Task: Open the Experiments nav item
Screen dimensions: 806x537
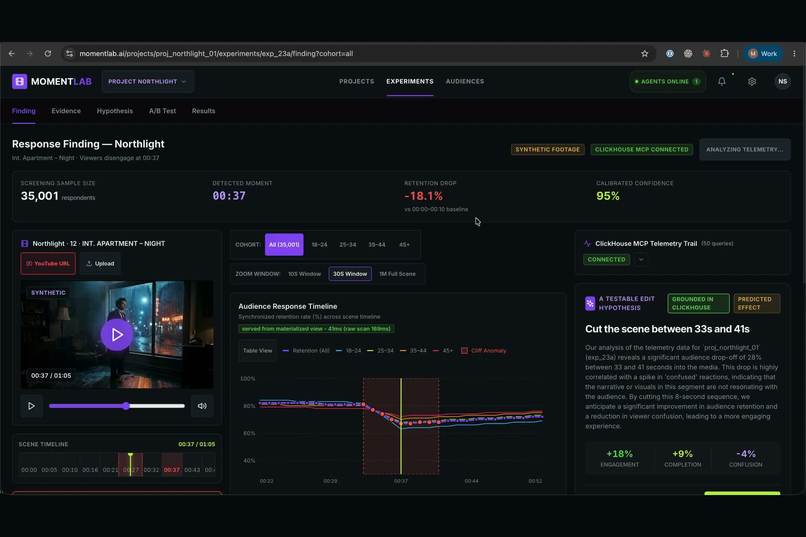Action: click(x=410, y=81)
